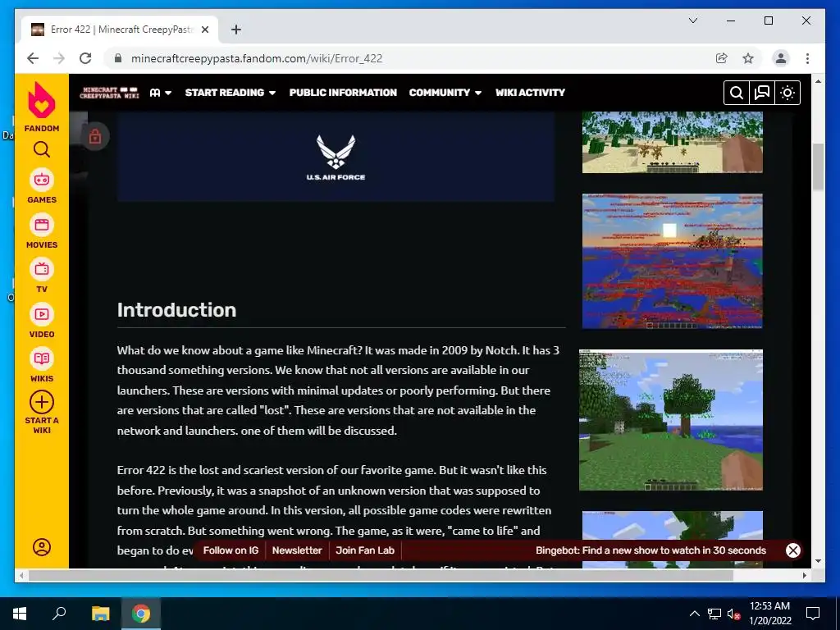
Task: Click the Join Fan Lab link
Action: tap(365, 550)
